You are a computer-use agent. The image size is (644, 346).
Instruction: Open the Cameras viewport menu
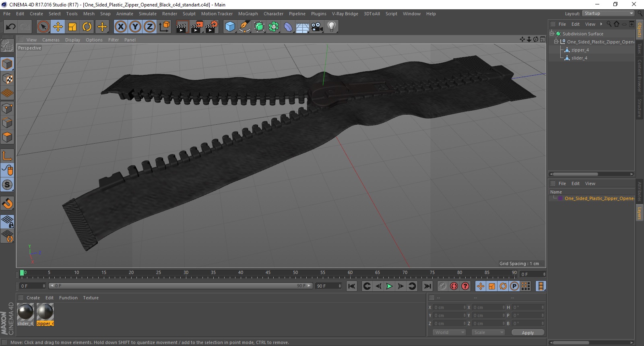point(51,40)
